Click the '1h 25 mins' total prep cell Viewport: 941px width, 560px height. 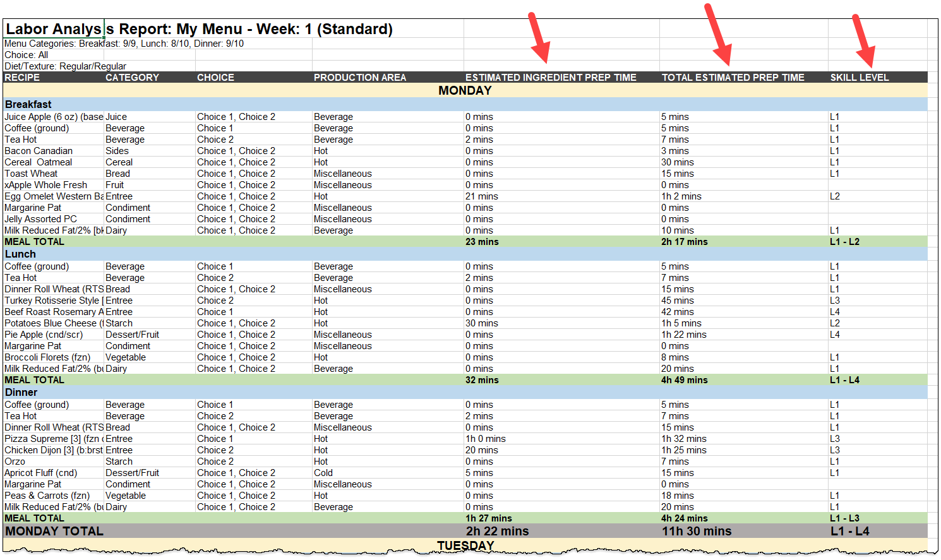pos(684,450)
